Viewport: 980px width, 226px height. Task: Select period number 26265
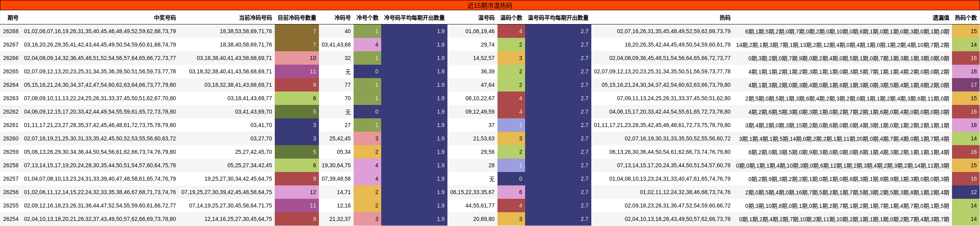point(11,71)
